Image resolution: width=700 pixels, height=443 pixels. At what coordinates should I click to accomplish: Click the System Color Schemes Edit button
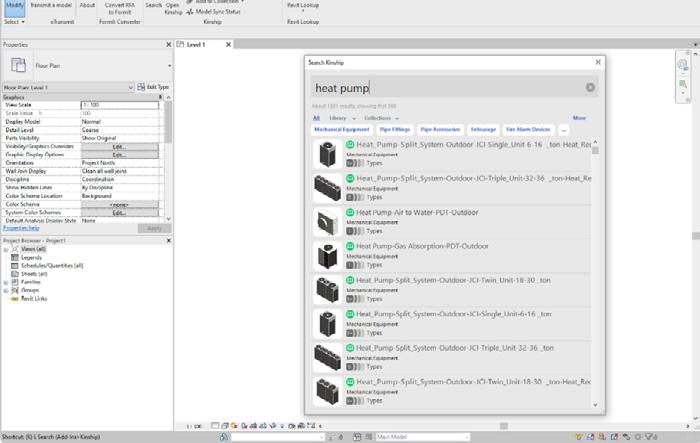(120, 213)
